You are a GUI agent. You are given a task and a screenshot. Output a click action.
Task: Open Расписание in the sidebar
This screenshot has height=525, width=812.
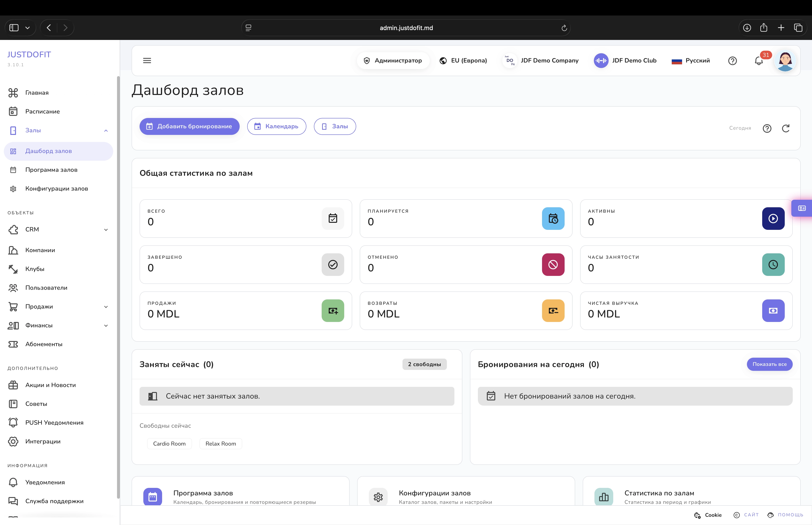(59, 111)
